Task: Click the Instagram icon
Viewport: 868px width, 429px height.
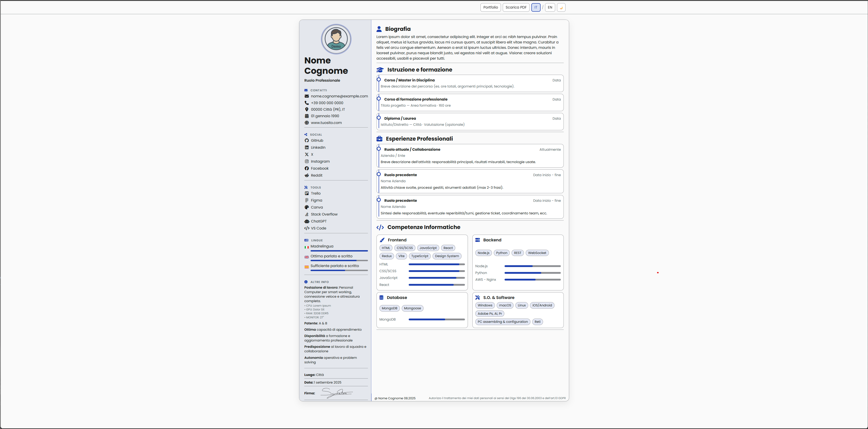Action: point(307,162)
